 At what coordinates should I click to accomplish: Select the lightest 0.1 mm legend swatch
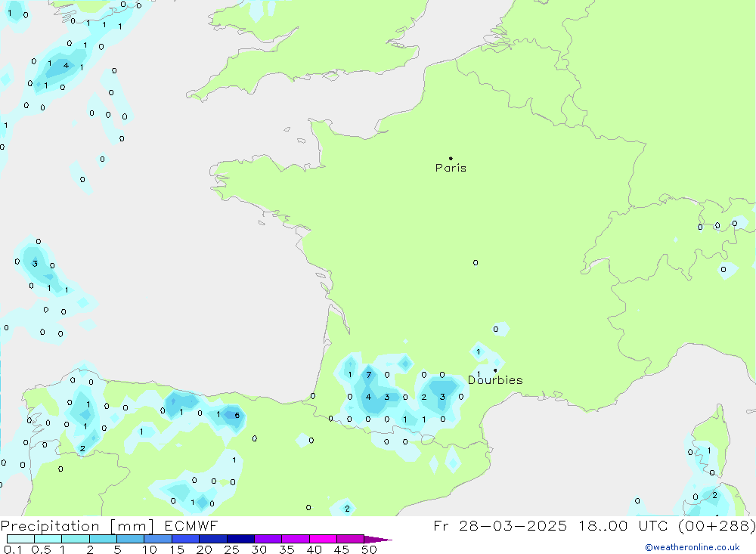click(20, 539)
